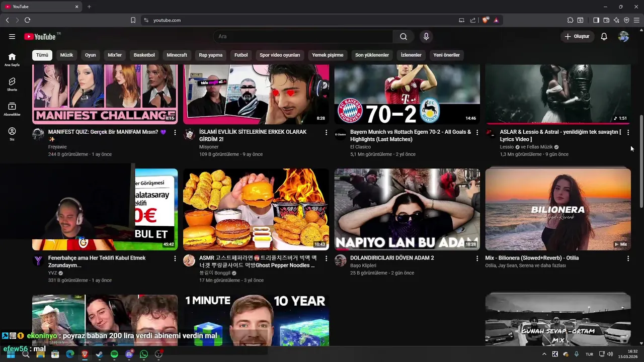Open browser main menu
Viewport: 644px width, 362px height.
(636, 20)
